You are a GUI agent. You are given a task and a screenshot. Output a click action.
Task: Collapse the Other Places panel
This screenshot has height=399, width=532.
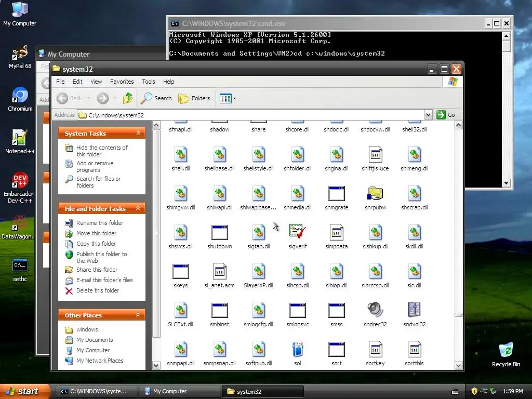138,315
